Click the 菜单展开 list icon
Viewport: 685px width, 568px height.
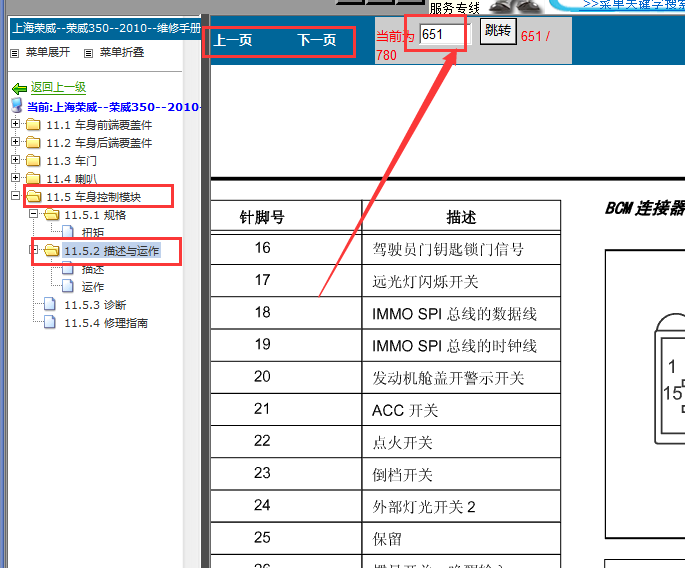point(14,53)
